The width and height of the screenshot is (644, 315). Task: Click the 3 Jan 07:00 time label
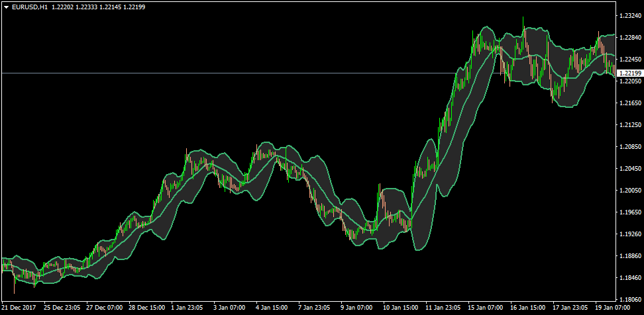click(231, 307)
